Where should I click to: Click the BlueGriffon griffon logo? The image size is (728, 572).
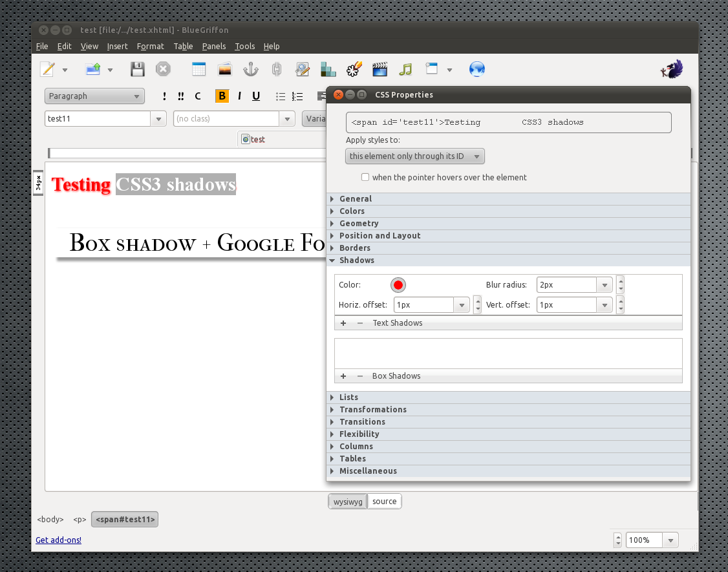(672, 69)
